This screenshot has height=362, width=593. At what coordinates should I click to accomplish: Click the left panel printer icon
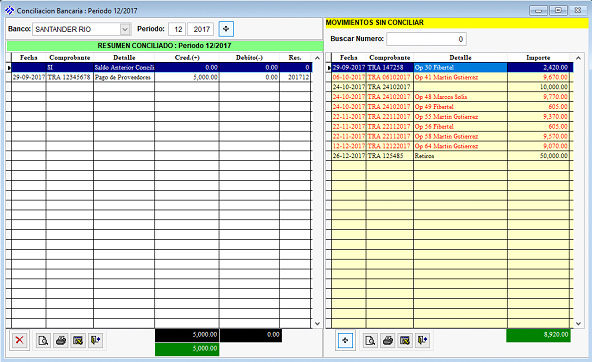click(x=61, y=340)
